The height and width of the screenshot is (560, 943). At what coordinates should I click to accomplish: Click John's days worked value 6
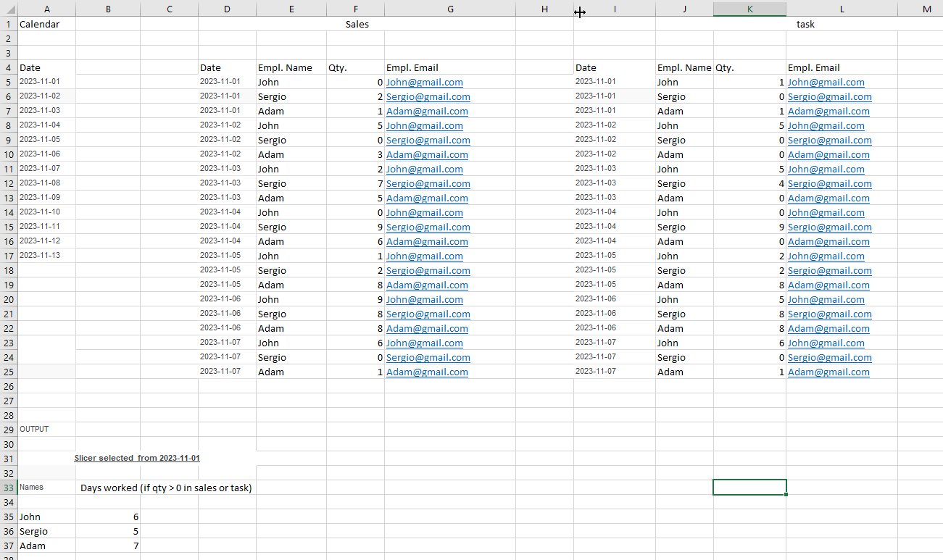[x=108, y=517]
